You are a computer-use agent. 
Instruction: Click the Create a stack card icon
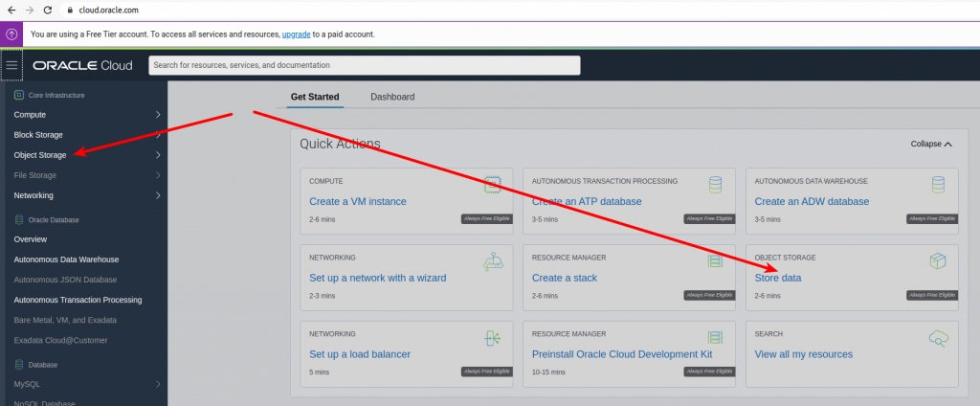715,261
